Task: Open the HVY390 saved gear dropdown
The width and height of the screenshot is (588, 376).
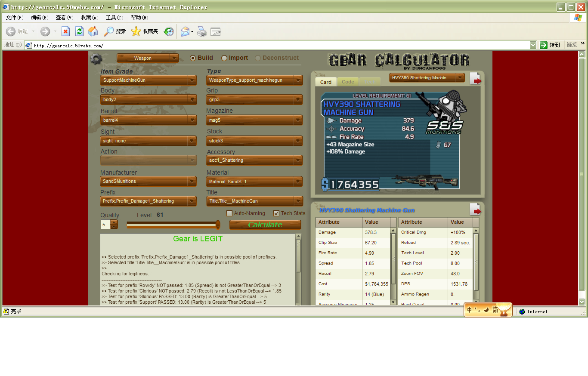Action: coord(427,77)
